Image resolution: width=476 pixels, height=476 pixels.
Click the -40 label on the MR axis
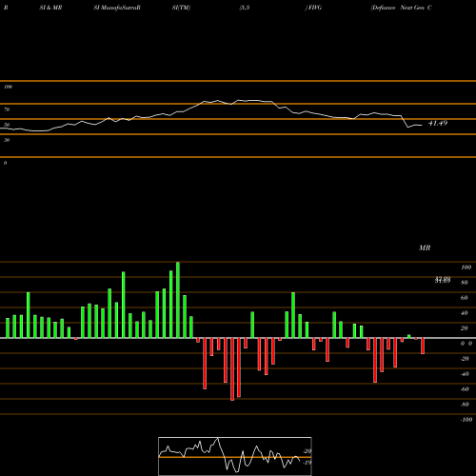(465, 374)
